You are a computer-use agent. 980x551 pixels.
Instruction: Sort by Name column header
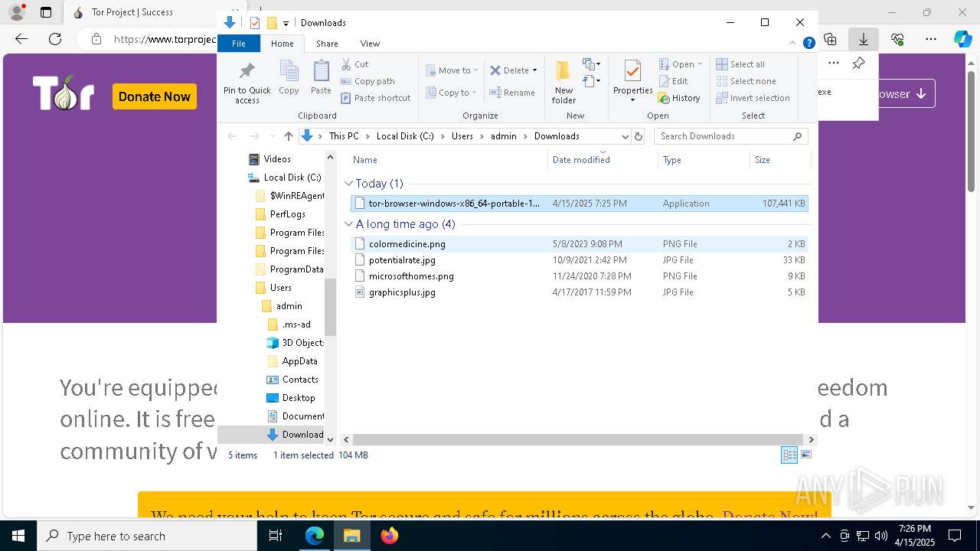449,160
